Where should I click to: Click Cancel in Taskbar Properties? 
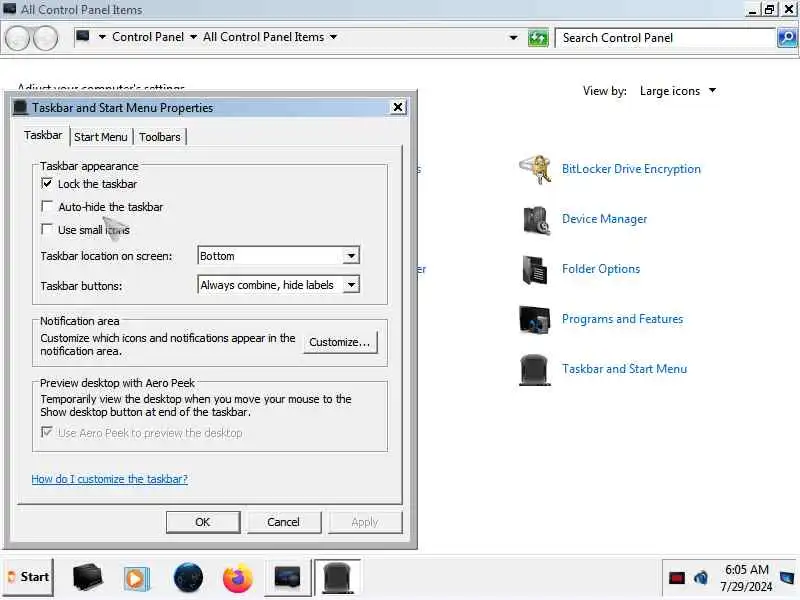(284, 522)
